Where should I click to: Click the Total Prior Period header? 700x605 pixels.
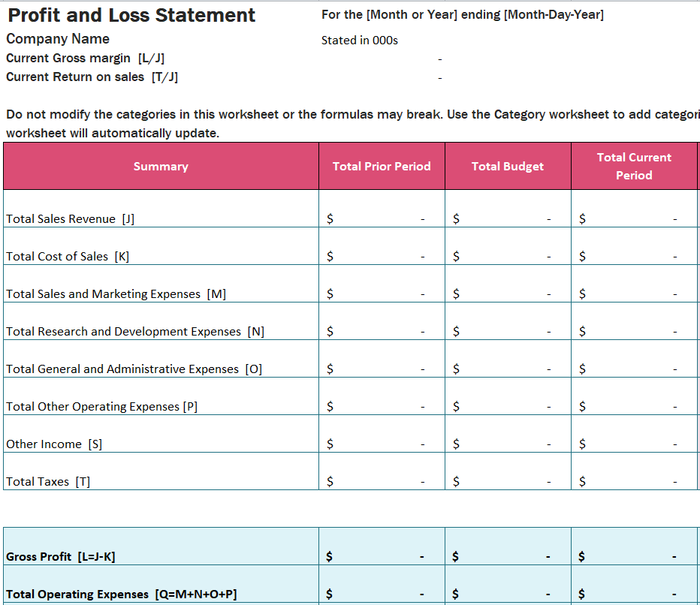382,166
